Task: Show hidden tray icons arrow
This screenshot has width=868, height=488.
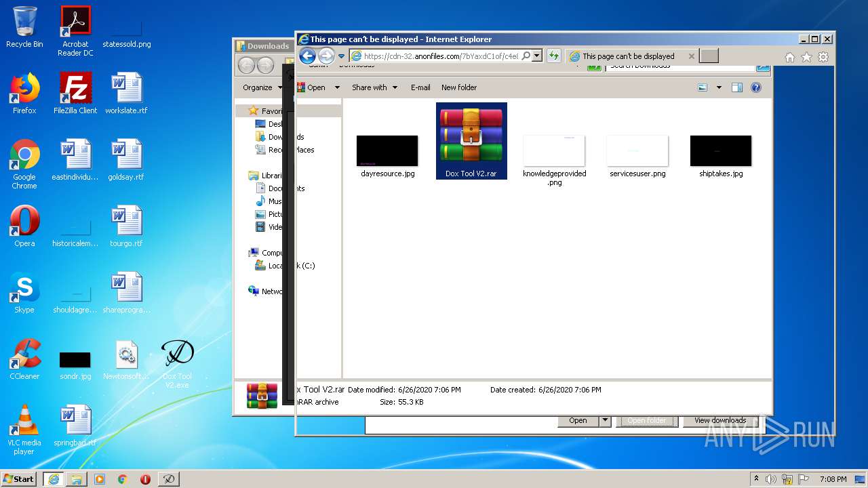Action: pyautogui.click(x=756, y=479)
